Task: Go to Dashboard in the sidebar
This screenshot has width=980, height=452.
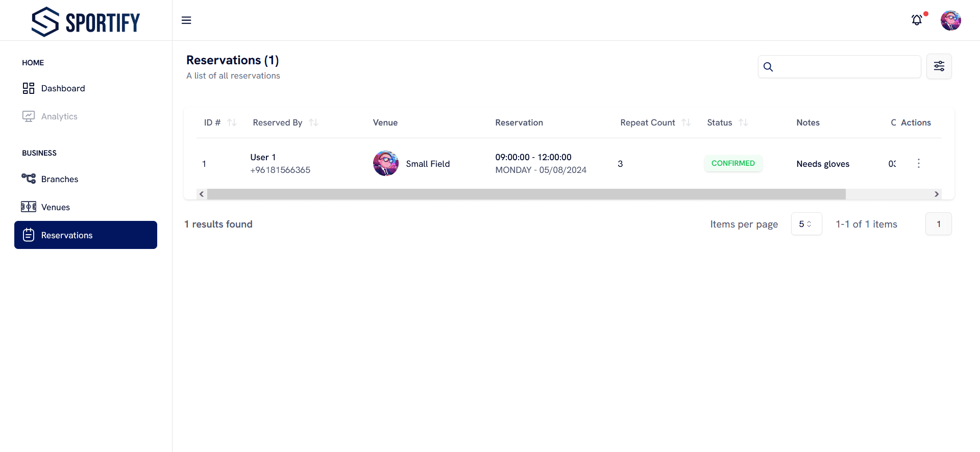Action: (63, 88)
